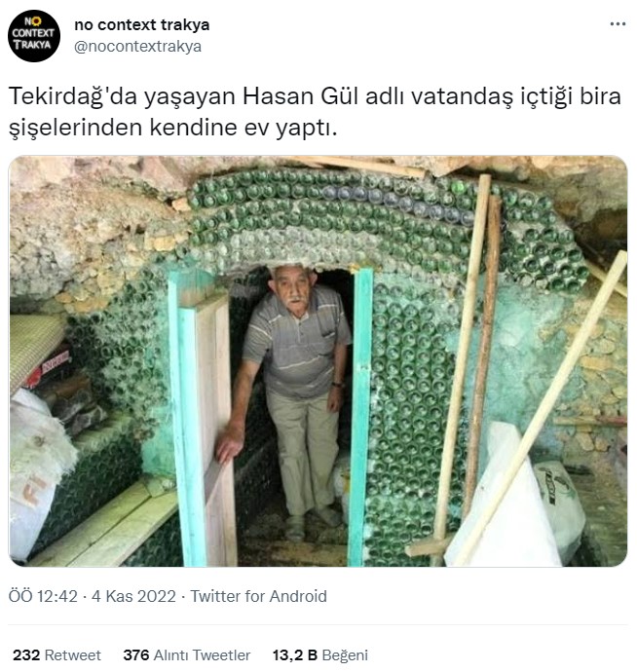Viewport: 637px width, 672px height.
Task: Open the display name 'no context trakya'
Action: [142, 25]
